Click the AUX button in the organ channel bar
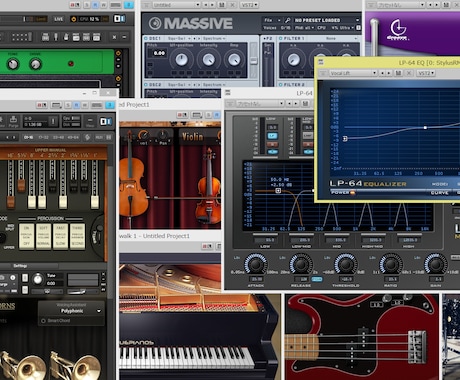Viewport: 460px width, 380px height. [x=99, y=137]
